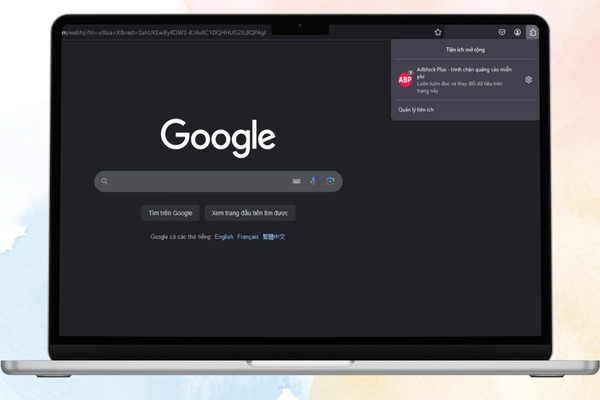This screenshot has width=600, height=400.
Task: Click Xem trang đầu tiên tìm được
Action: 250,213
